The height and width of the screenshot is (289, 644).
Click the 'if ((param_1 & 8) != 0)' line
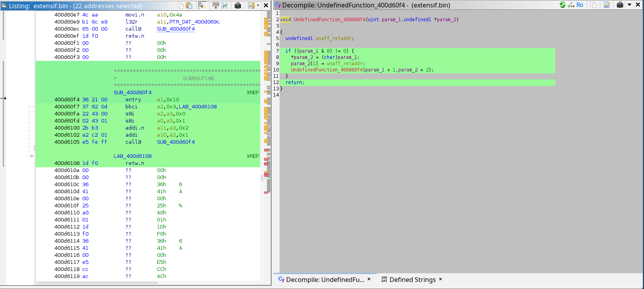tap(320, 51)
